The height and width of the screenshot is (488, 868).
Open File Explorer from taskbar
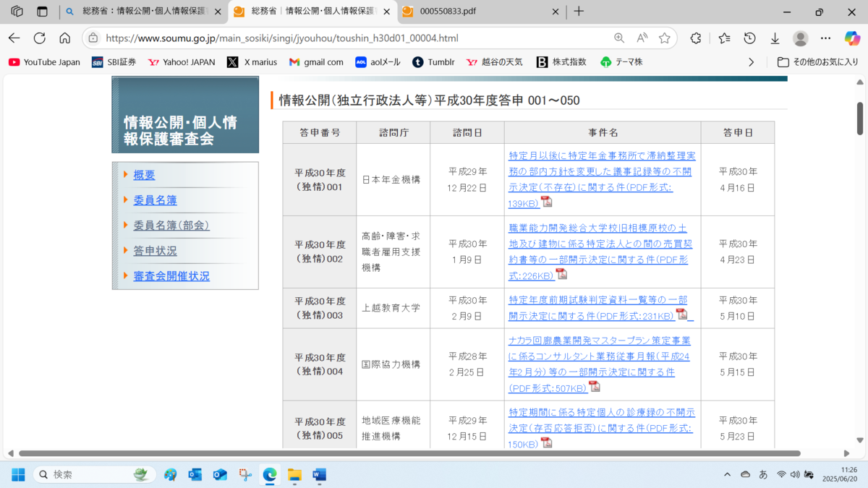click(294, 474)
